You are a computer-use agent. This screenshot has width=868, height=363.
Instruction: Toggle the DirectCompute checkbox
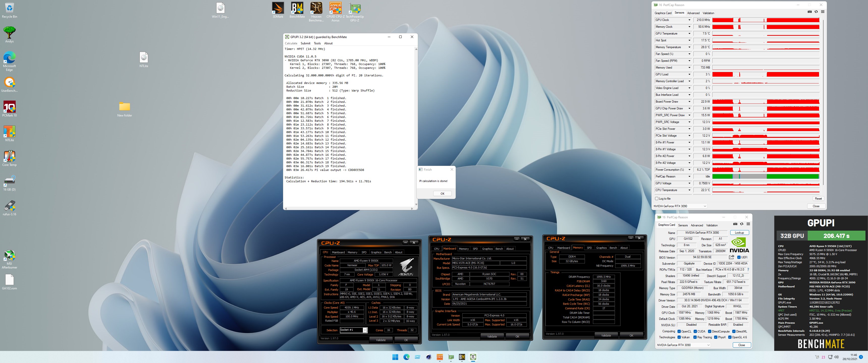[710, 331]
